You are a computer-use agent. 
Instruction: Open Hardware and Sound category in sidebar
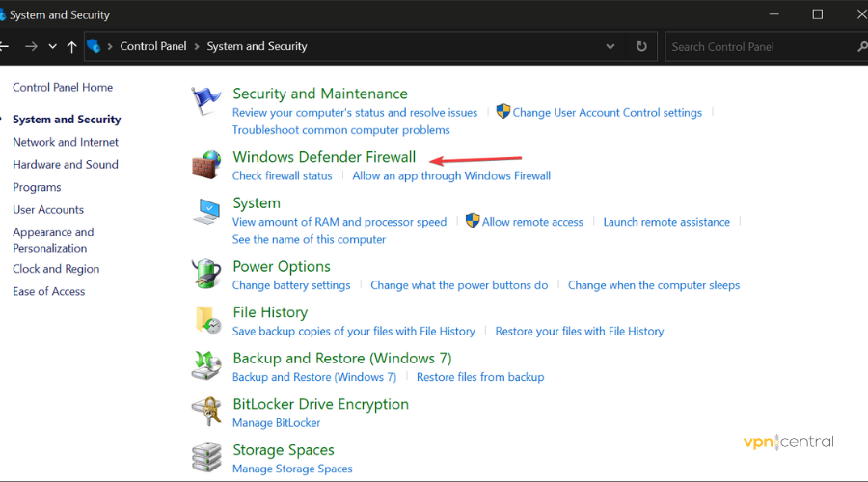(66, 164)
